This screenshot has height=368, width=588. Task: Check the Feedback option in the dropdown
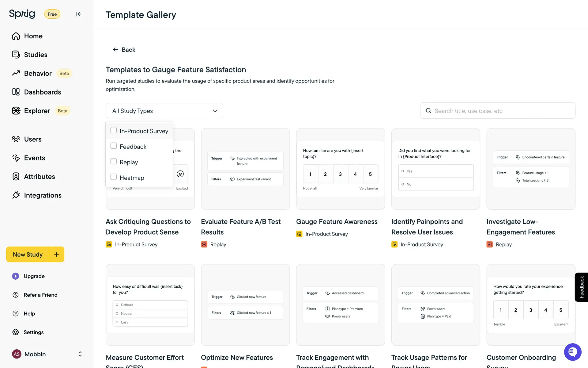pyautogui.click(x=114, y=146)
